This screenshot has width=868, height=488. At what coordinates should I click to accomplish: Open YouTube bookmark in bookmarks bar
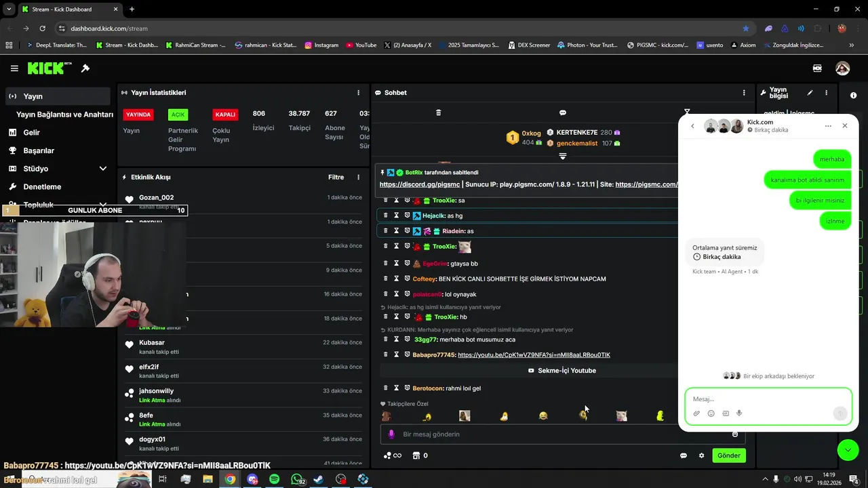(361, 45)
